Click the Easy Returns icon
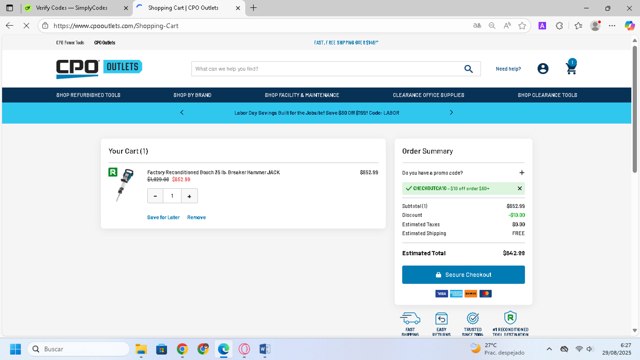This screenshot has height=360, width=640. click(441, 318)
